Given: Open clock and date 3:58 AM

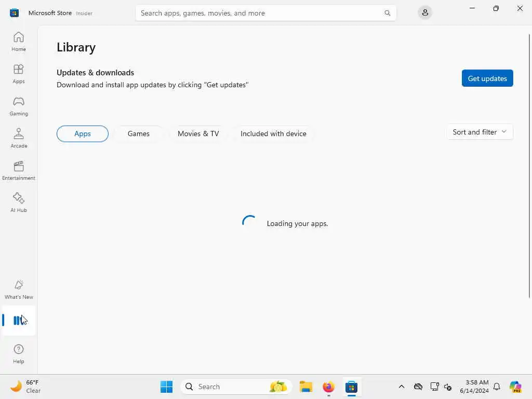Looking at the screenshot, I should (x=474, y=387).
